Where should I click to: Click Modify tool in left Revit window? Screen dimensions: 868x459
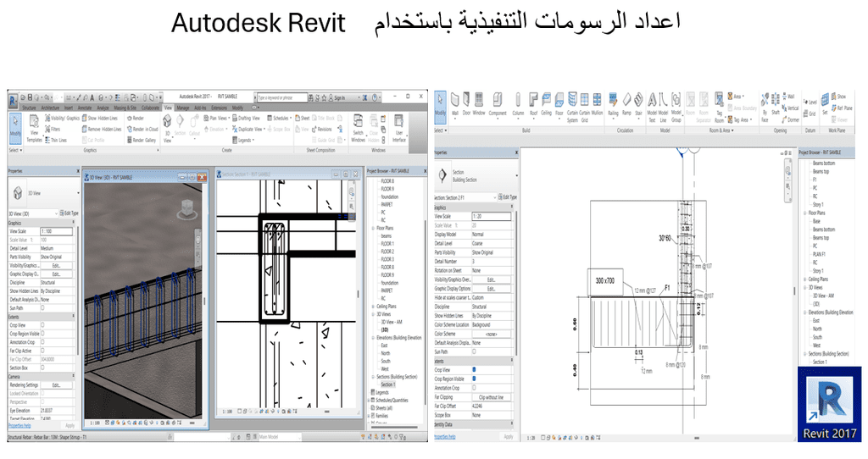[15, 128]
